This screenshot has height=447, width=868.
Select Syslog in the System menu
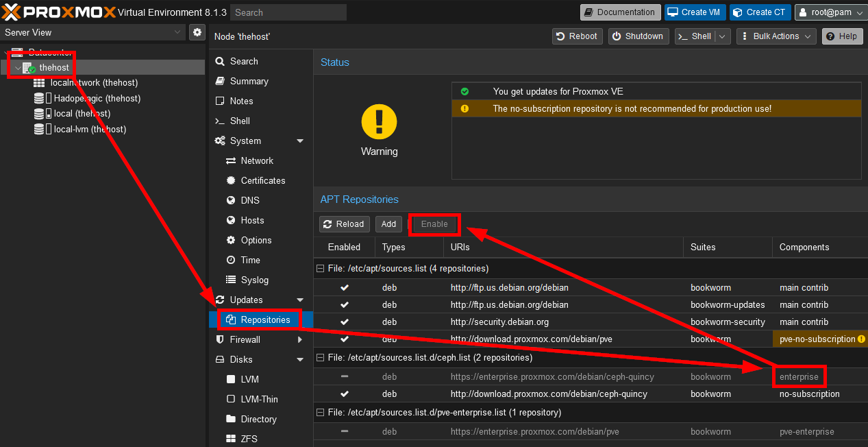[254, 280]
